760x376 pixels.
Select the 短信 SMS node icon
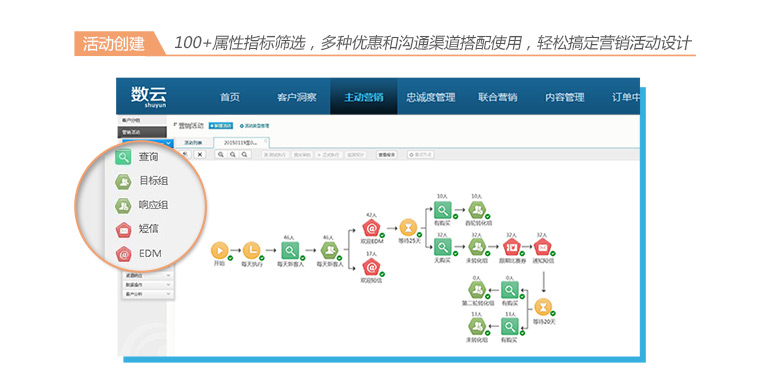point(124,230)
